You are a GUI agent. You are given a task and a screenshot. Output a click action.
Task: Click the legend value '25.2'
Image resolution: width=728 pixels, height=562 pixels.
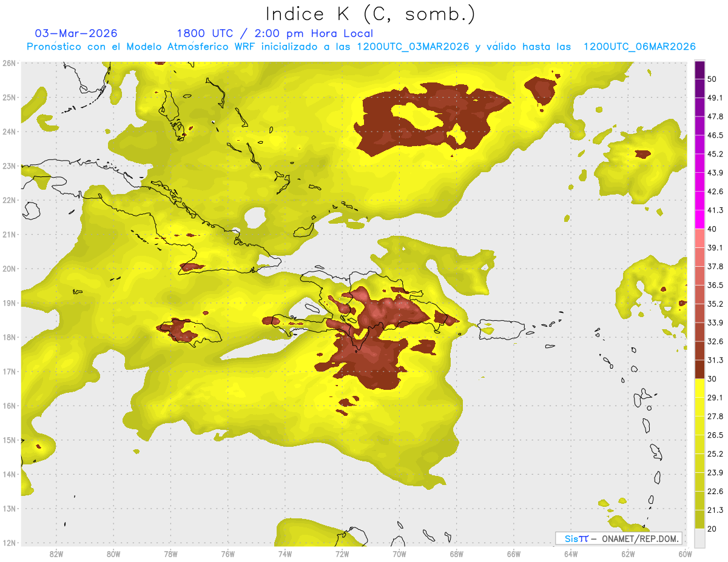pyautogui.click(x=715, y=454)
